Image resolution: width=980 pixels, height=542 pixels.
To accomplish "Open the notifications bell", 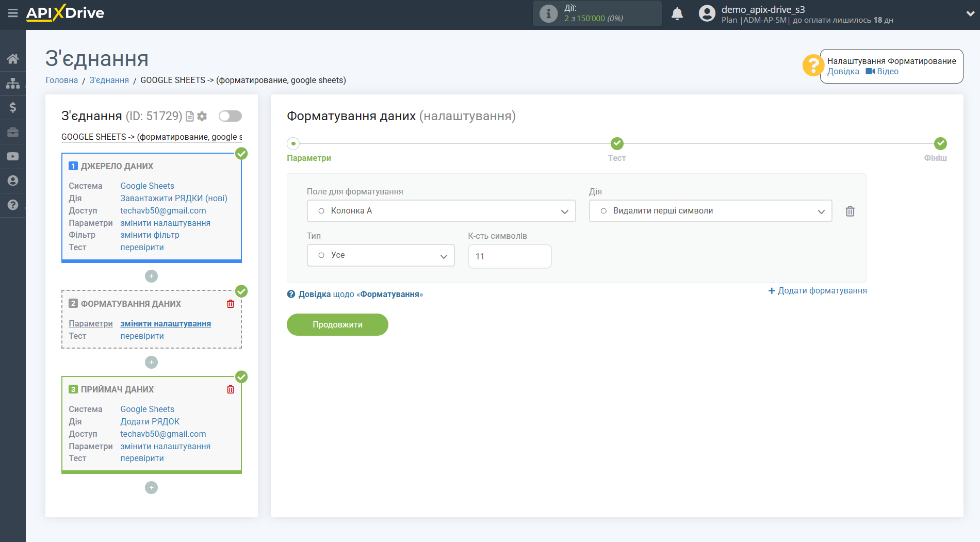I will tap(677, 14).
